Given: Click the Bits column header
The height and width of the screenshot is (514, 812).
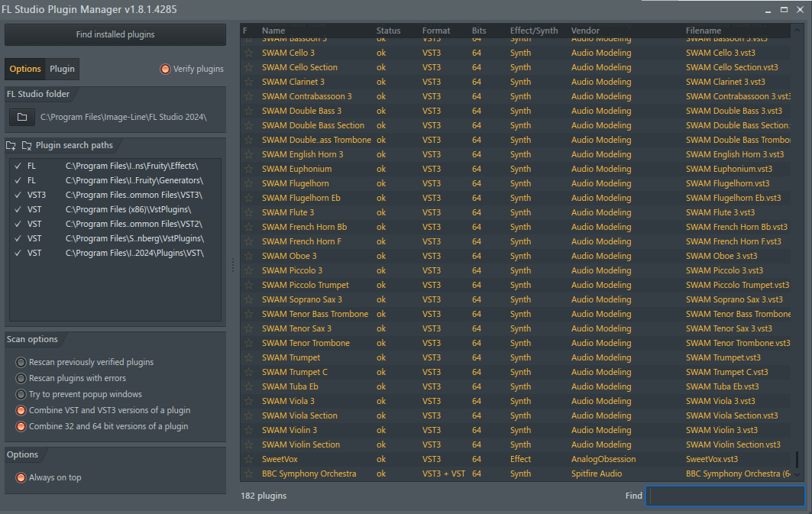Looking at the screenshot, I should pyautogui.click(x=479, y=31).
